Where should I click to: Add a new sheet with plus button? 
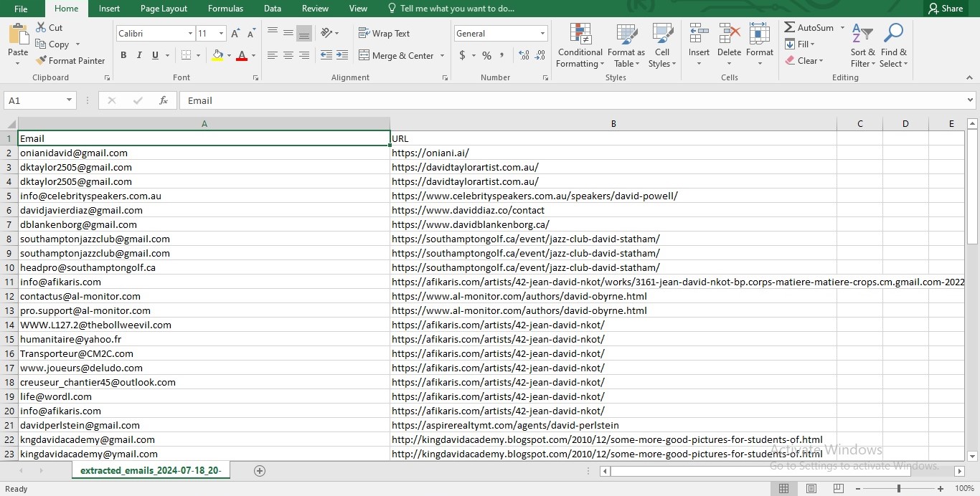(260, 471)
